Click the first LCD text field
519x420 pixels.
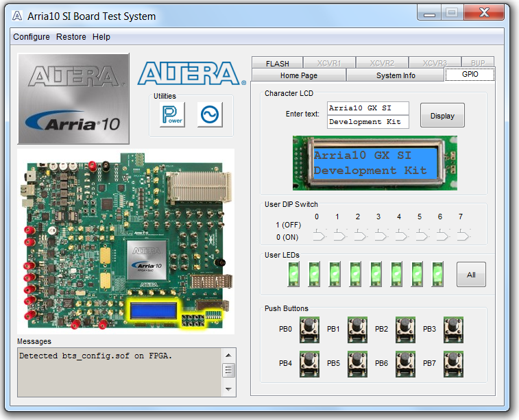tap(367, 108)
